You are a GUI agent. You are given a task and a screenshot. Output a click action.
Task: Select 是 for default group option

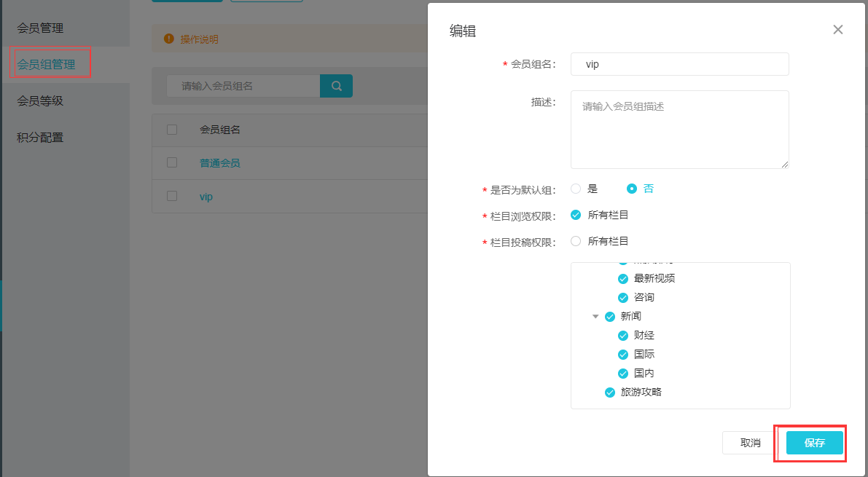tap(576, 189)
